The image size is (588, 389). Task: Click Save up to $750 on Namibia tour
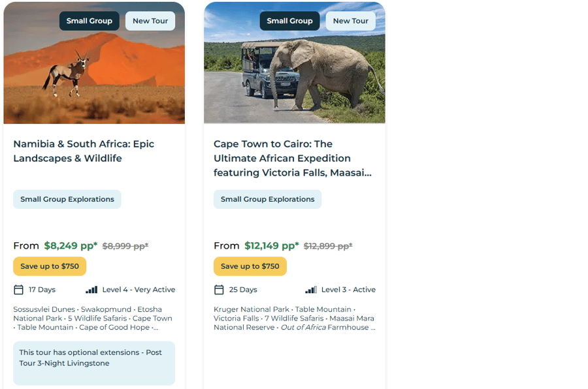[x=50, y=266]
